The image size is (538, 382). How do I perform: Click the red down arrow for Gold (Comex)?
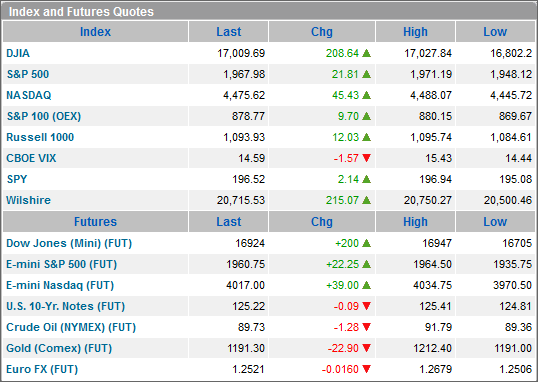coord(366,348)
